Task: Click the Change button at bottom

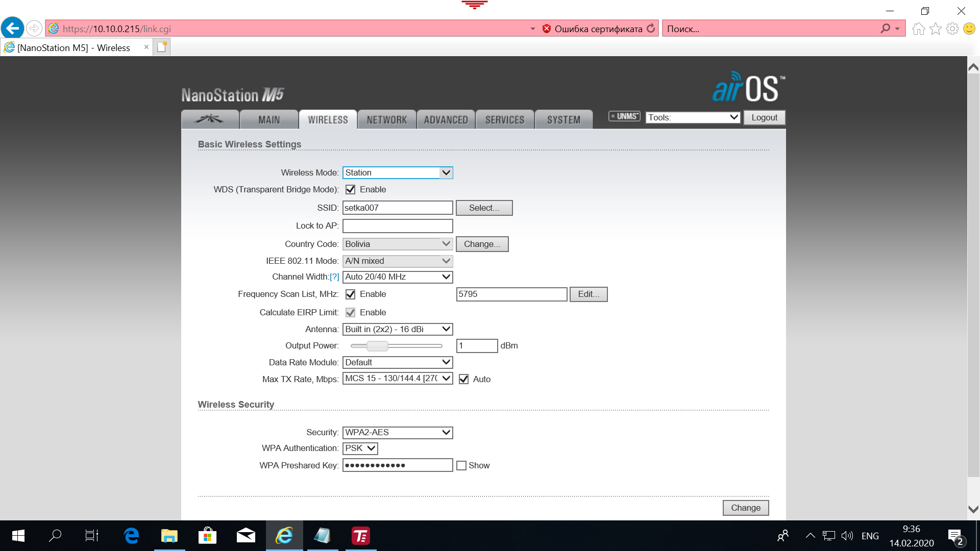Action: (x=746, y=508)
